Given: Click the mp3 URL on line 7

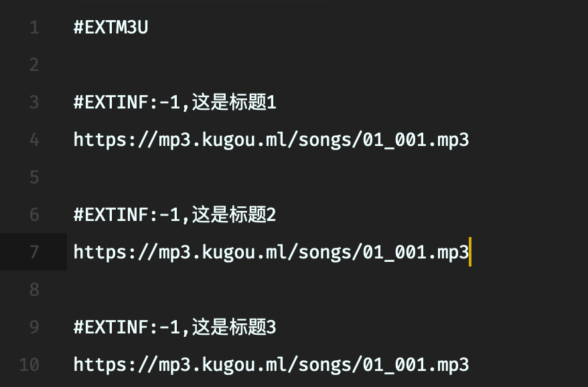Looking at the screenshot, I should (x=271, y=252).
